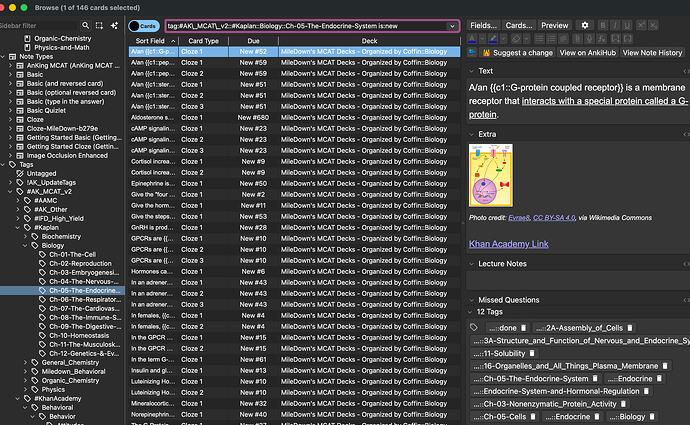The width and height of the screenshot is (690, 425).
Task: Click the remove formatting eraser icon
Action: click(516, 39)
